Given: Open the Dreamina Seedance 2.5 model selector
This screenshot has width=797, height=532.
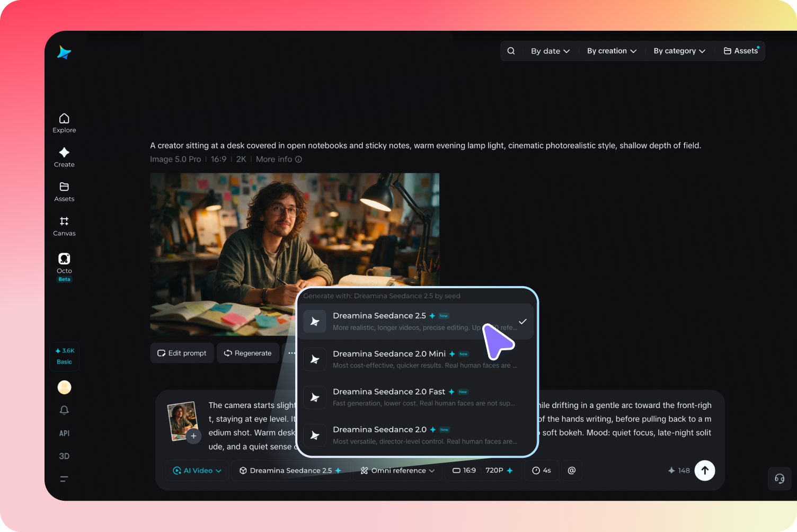Looking at the screenshot, I should pos(290,471).
